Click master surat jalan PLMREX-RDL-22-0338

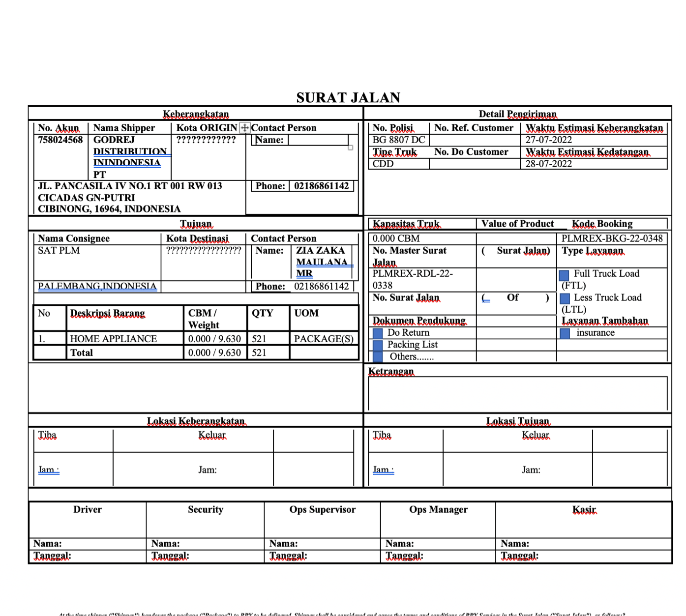tap(413, 279)
